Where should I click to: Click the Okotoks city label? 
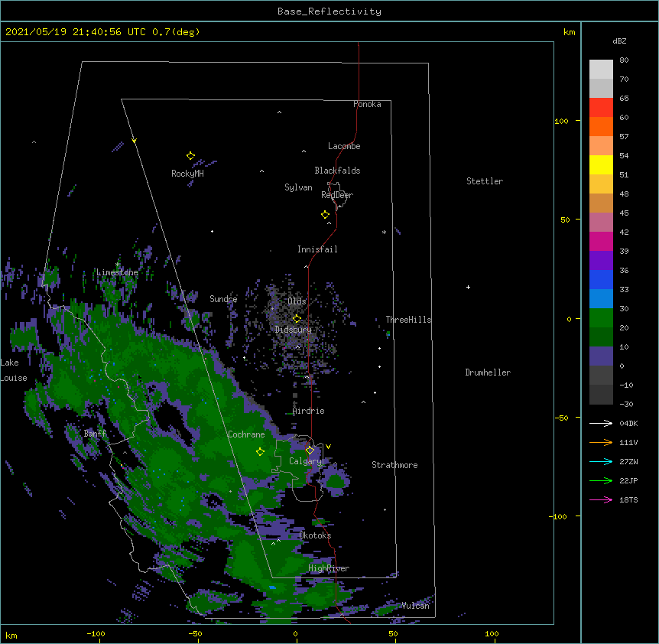click(x=315, y=535)
